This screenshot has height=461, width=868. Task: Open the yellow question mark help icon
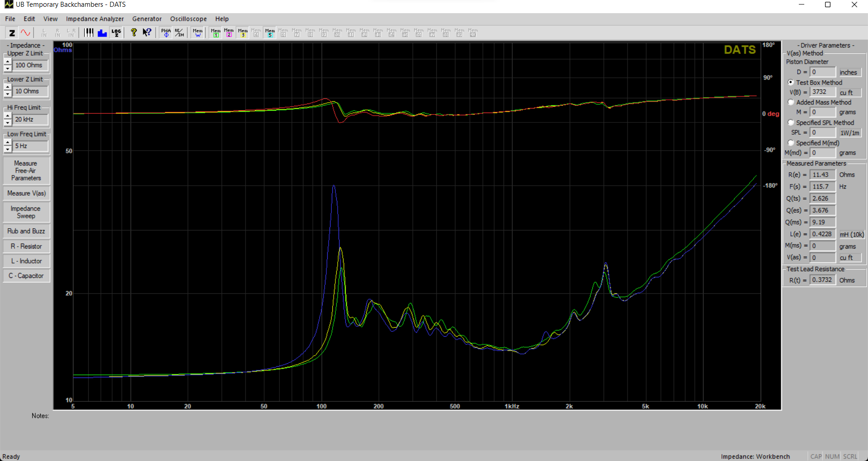coord(133,33)
